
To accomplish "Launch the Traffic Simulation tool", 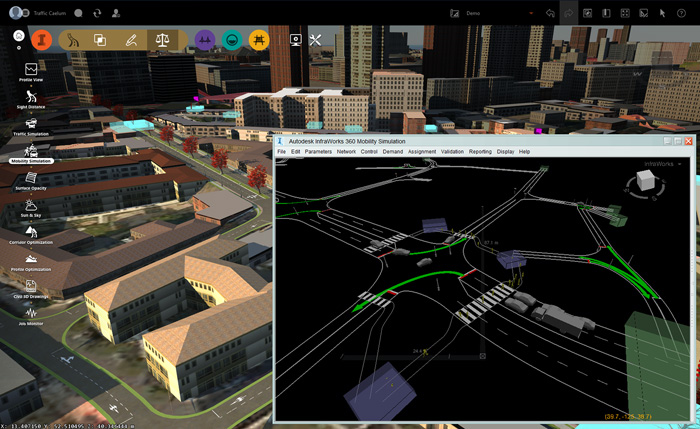I will pyautogui.click(x=32, y=124).
